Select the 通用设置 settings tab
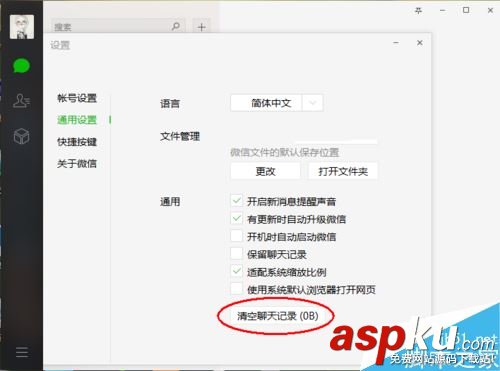The image size is (500, 371). click(77, 120)
